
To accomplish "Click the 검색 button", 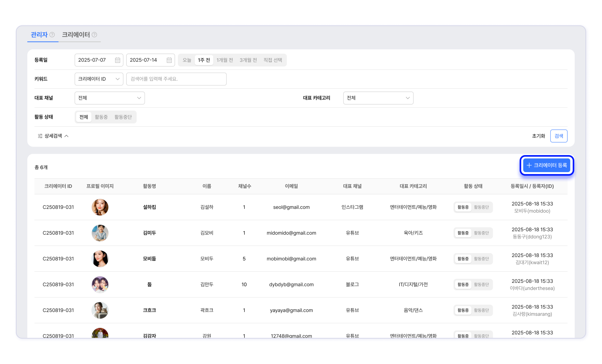I will pyautogui.click(x=558, y=136).
